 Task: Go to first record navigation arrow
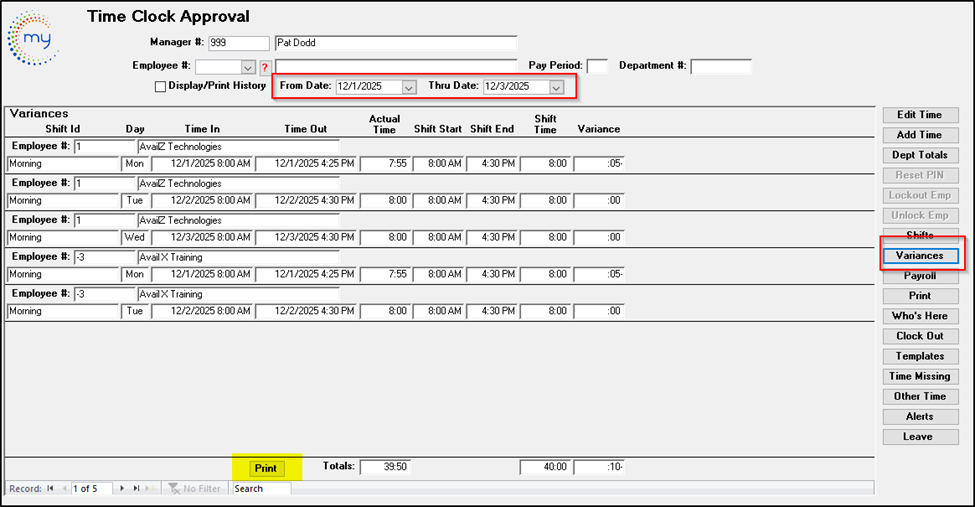50,489
